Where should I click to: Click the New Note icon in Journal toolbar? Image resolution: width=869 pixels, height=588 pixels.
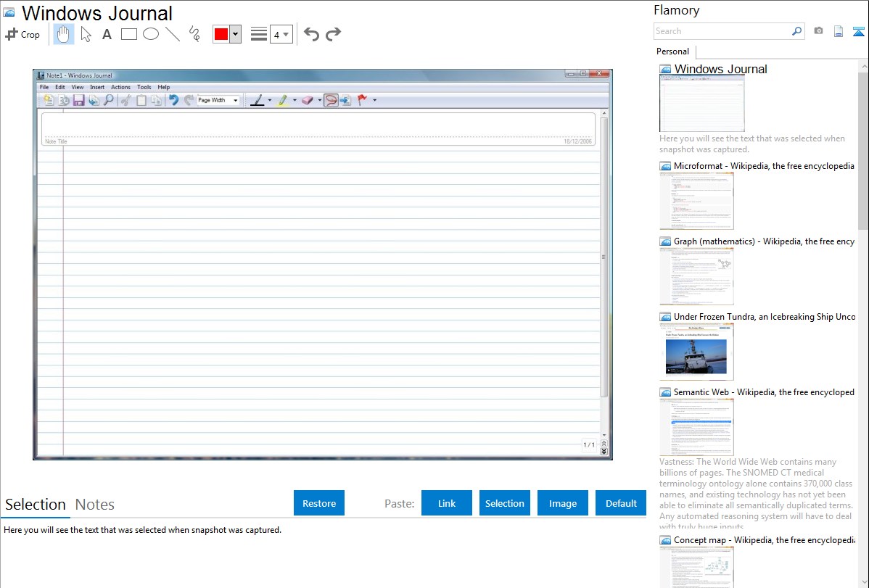click(x=49, y=100)
